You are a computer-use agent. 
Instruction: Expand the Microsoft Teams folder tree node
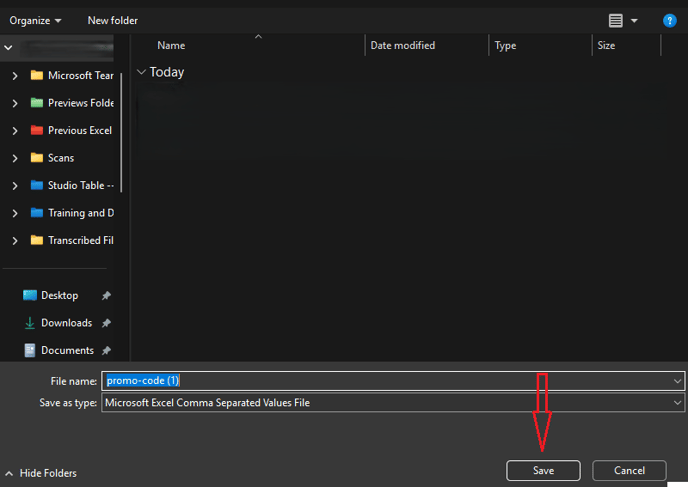(x=14, y=75)
